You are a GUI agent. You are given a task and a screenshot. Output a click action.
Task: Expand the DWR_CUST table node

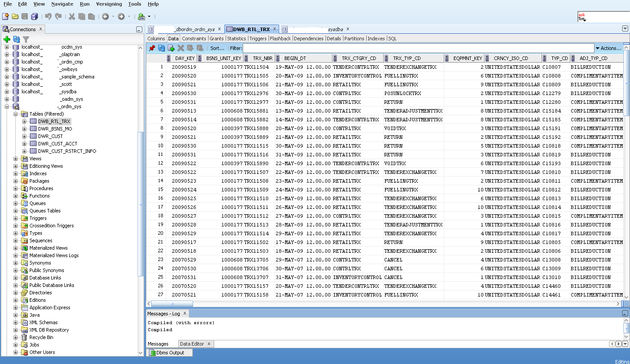click(25, 136)
